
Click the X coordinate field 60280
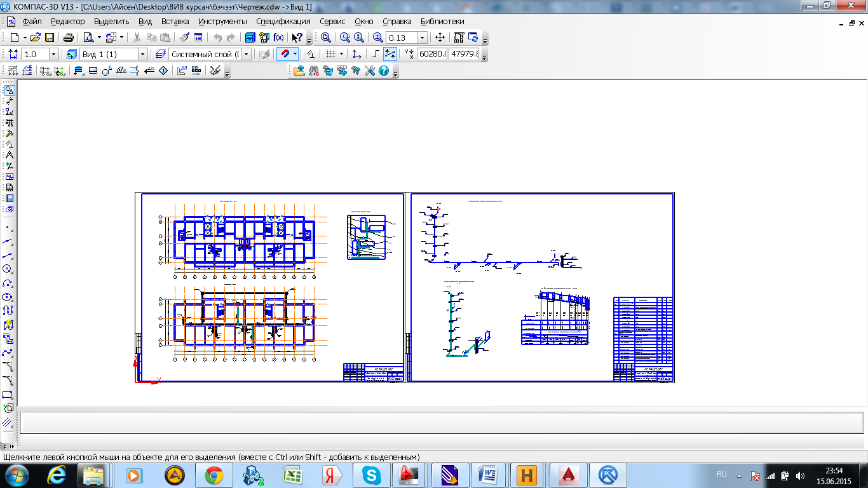[432, 55]
